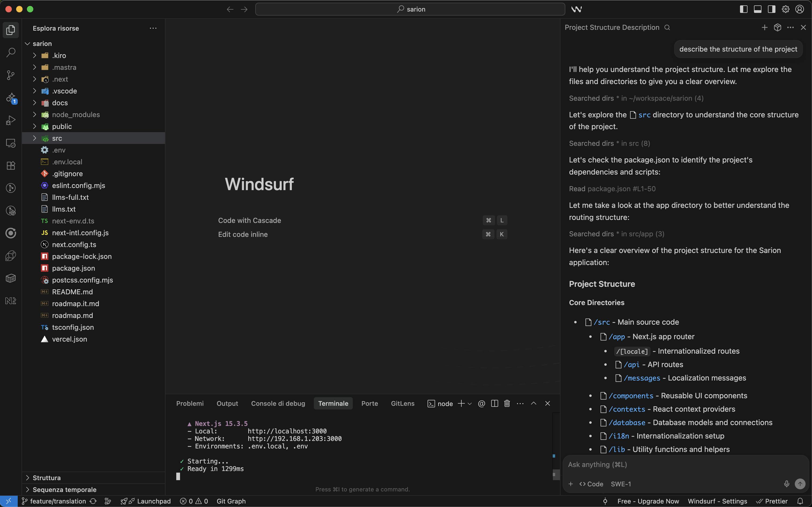The image size is (812, 507).
Task: Open the Extensions view icon
Action: (11, 165)
